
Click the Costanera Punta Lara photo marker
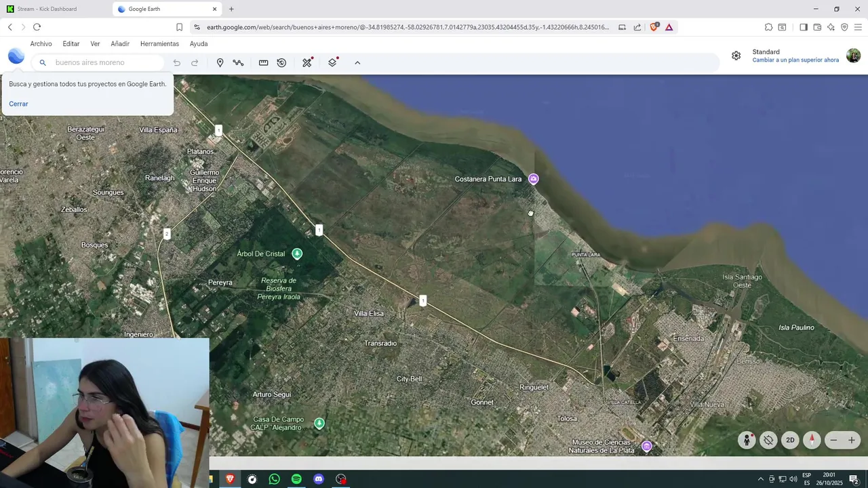(x=534, y=179)
